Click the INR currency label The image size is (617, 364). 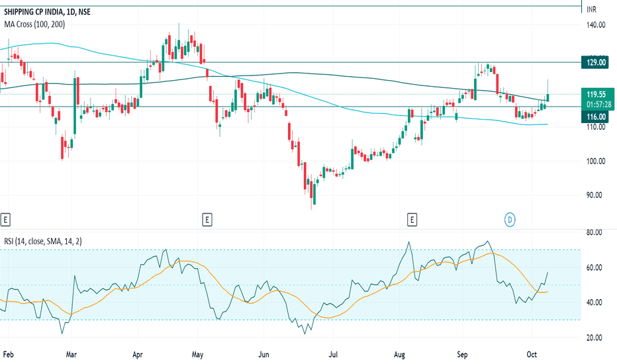[x=591, y=9]
